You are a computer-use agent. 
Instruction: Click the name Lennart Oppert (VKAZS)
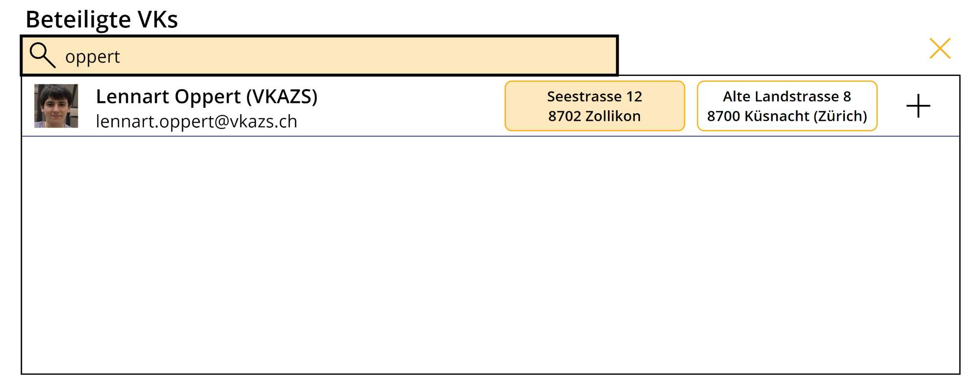206,96
